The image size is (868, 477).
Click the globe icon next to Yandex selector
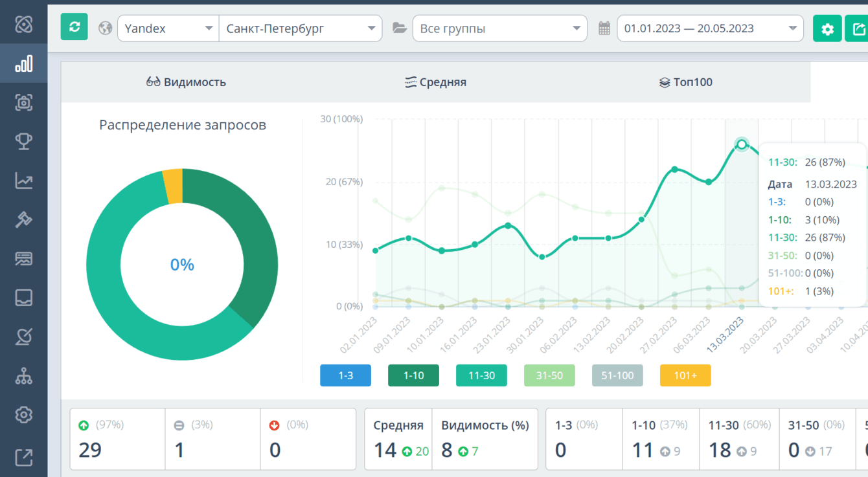click(x=105, y=28)
